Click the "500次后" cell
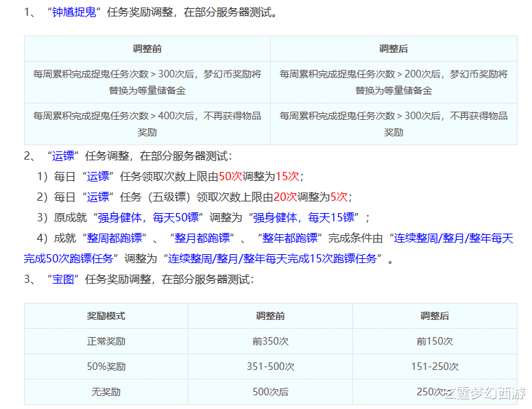This screenshot has height=409, width=532. tap(270, 392)
